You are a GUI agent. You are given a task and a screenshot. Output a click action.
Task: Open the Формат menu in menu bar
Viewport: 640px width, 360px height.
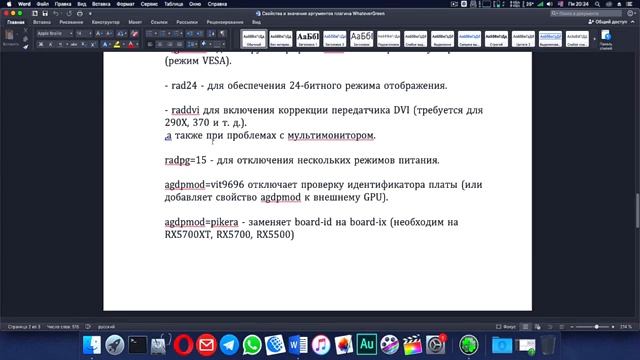point(126,4)
